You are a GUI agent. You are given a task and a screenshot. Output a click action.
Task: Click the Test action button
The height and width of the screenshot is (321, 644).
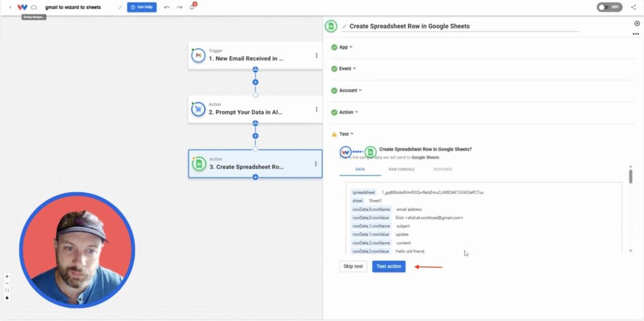(x=389, y=266)
